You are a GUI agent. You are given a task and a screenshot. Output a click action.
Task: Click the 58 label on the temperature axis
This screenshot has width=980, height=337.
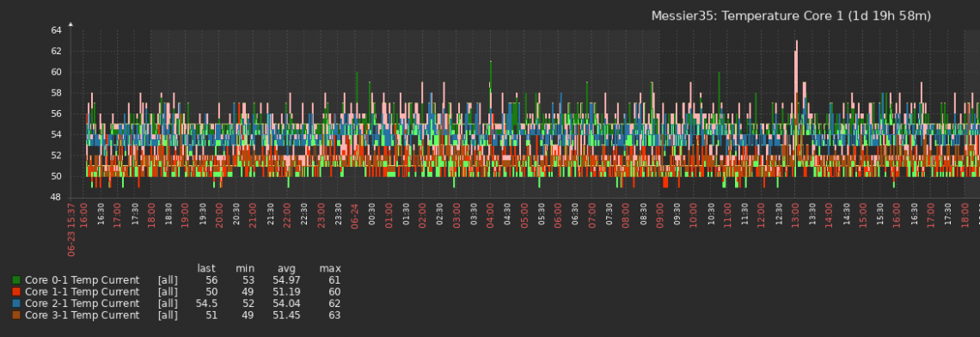point(56,93)
